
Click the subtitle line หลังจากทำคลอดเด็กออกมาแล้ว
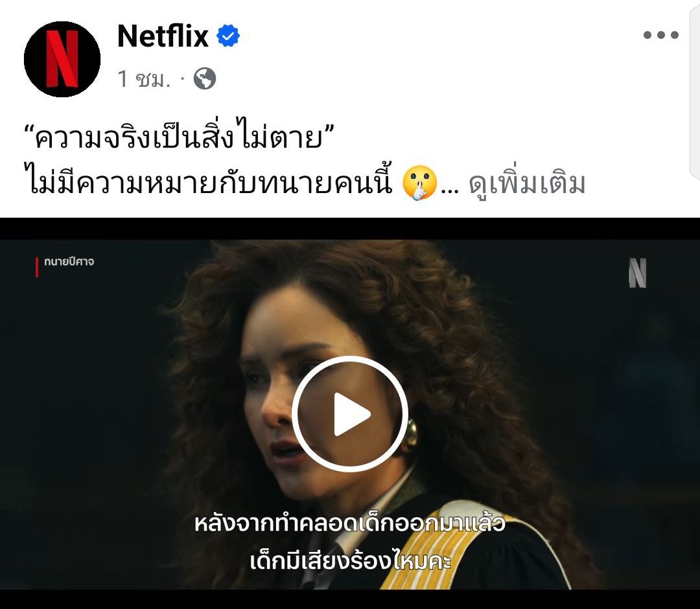tap(349, 523)
